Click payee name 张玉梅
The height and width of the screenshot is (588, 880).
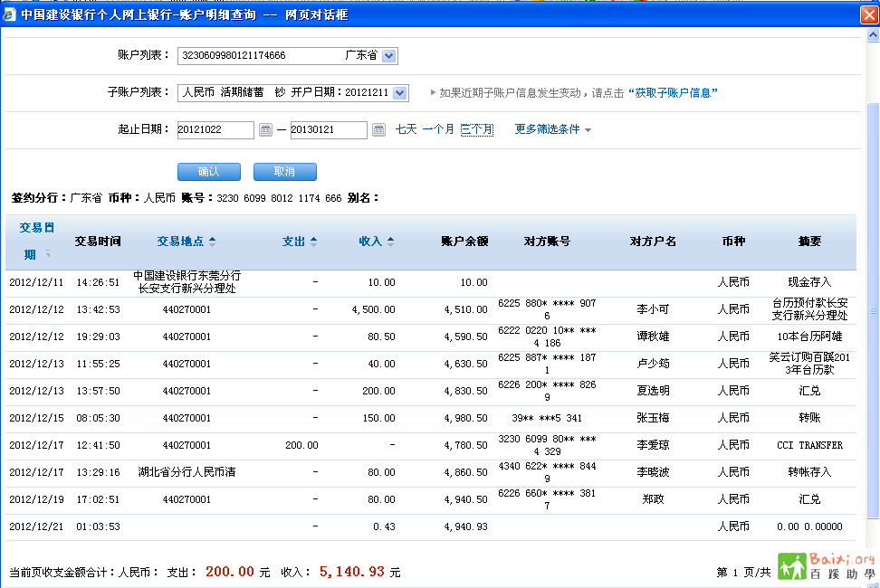coord(653,418)
